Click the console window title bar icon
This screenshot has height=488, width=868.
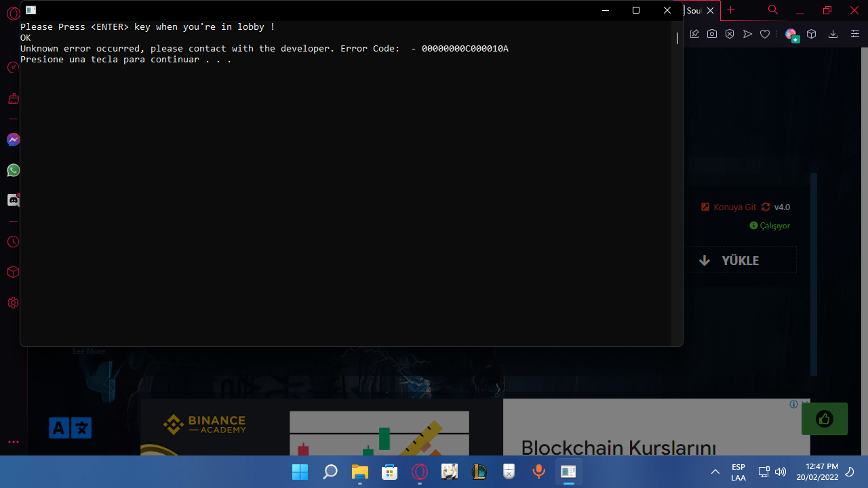click(31, 10)
